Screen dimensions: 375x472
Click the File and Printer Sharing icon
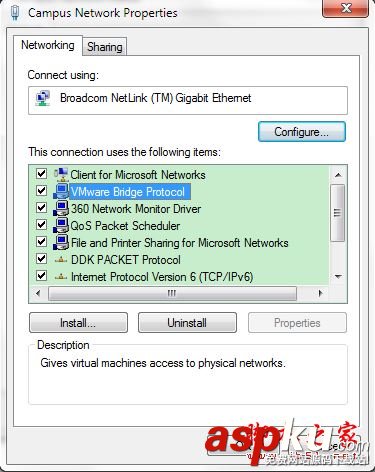(x=61, y=243)
